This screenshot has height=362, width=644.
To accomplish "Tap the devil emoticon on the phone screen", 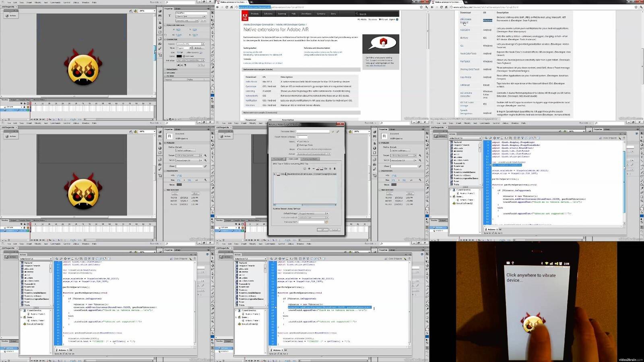I will 533,324.
